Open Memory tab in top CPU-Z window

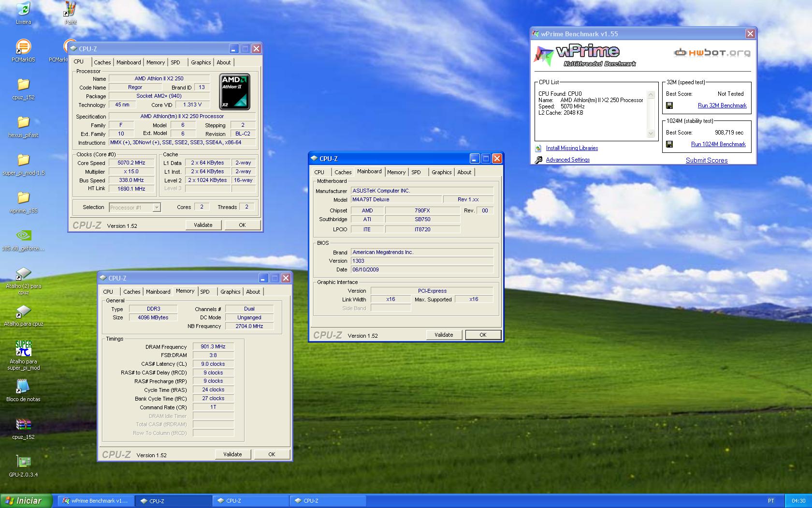pos(156,62)
